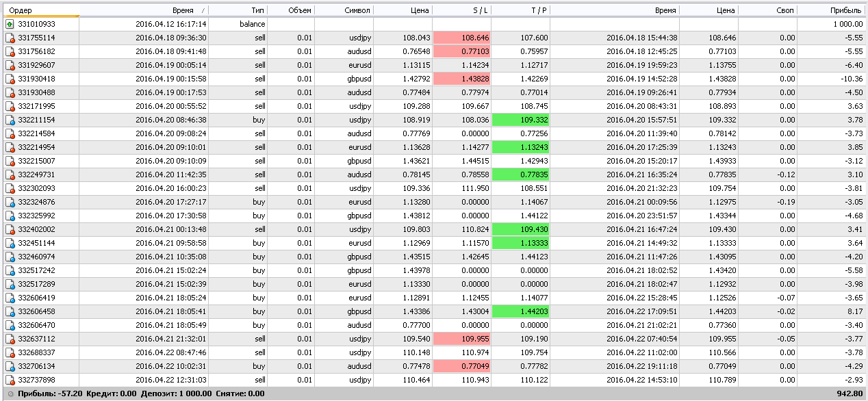The height and width of the screenshot is (401, 868).
Task: Click the order icon next to 332302093
Action: pos(10,188)
